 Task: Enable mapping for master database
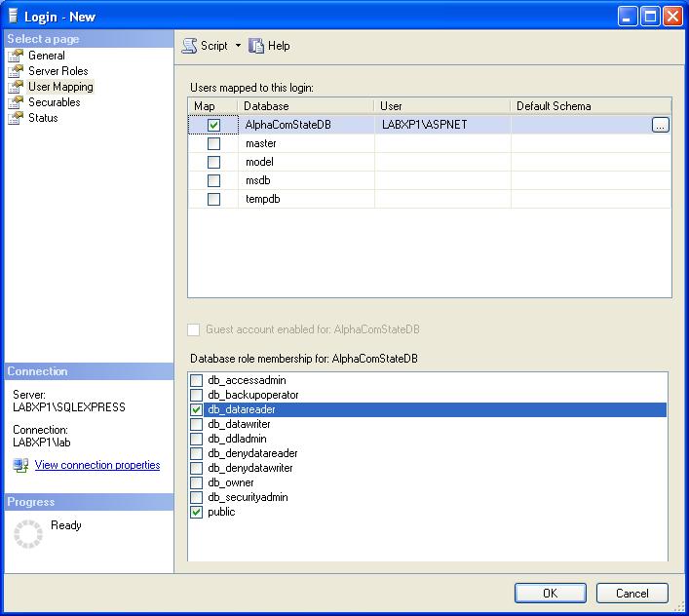213,143
